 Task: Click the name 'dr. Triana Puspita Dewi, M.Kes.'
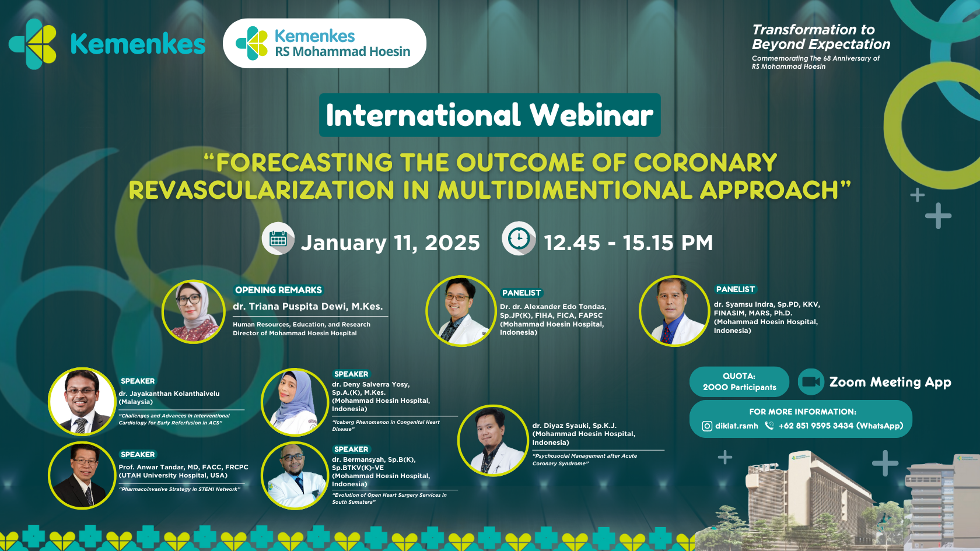[x=308, y=307]
